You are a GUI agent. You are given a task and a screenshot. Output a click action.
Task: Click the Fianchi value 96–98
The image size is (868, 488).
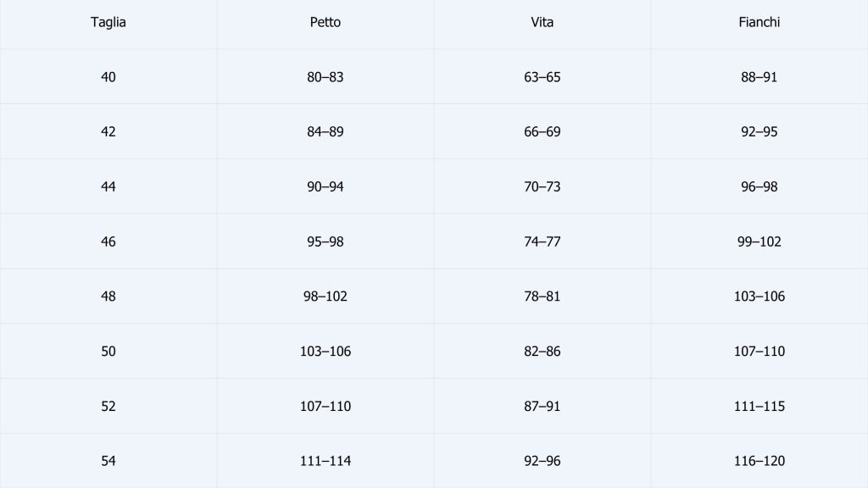pos(759,187)
